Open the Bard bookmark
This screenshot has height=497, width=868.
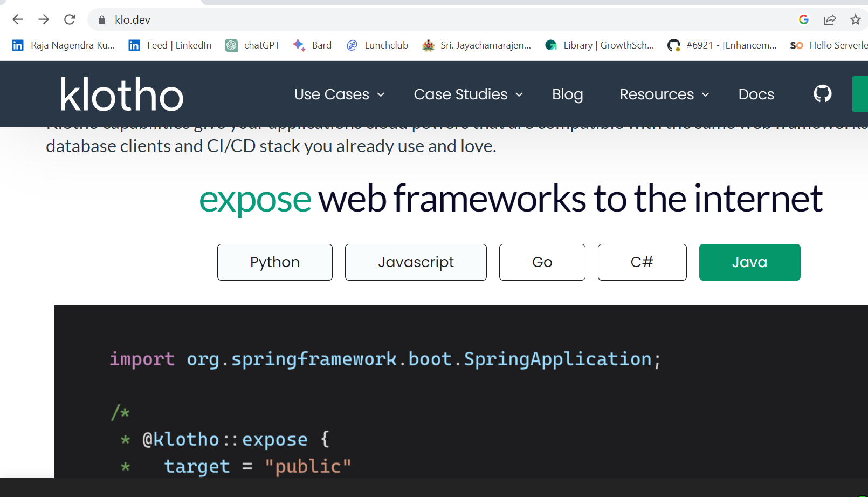coord(312,45)
